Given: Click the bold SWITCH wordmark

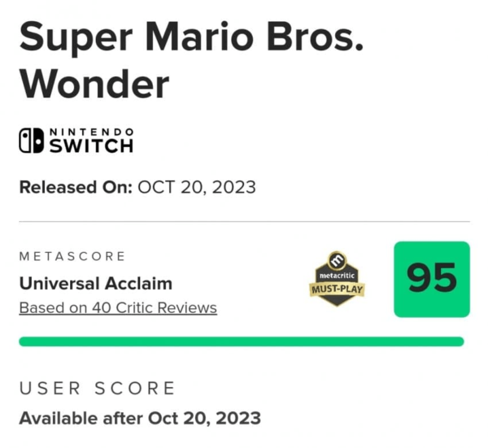Looking at the screenshot, I should click(x=90, y=146).
